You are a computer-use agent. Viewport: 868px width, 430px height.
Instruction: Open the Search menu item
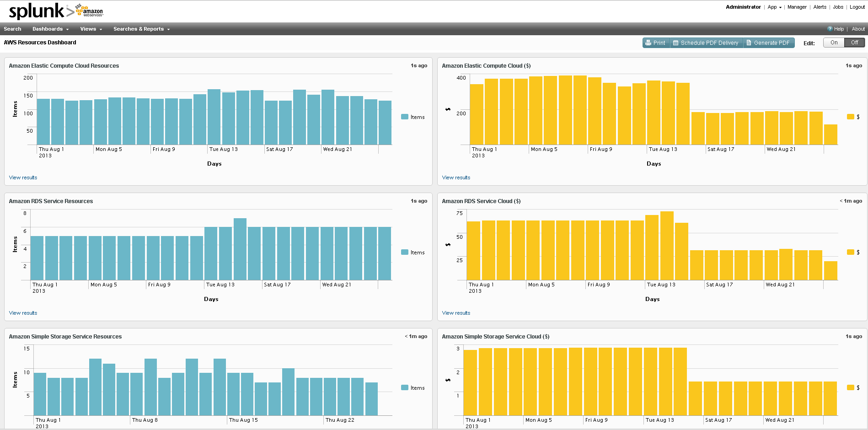pos(12,29)
